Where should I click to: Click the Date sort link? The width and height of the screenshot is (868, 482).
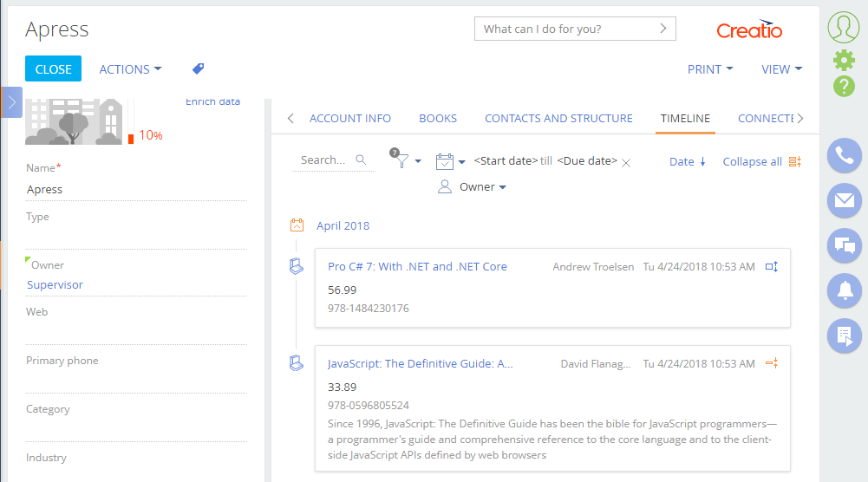coord(682,161)
